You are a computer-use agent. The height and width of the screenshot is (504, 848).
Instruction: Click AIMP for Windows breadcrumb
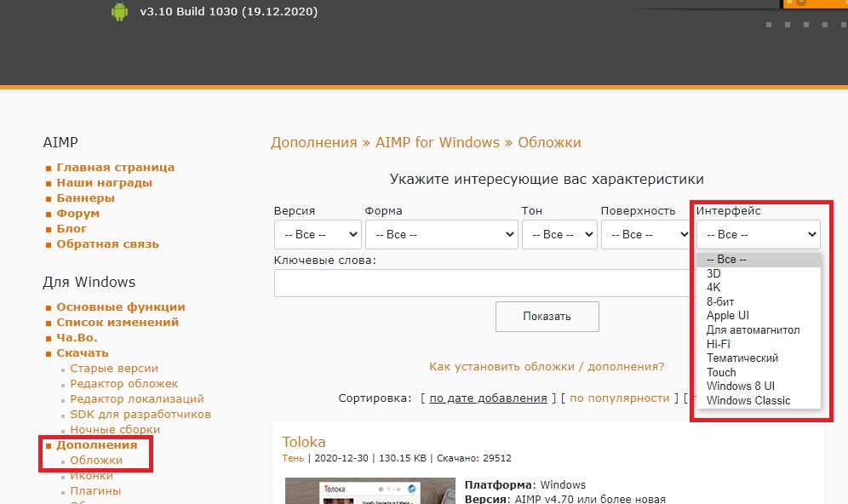(x=438, y=143)
